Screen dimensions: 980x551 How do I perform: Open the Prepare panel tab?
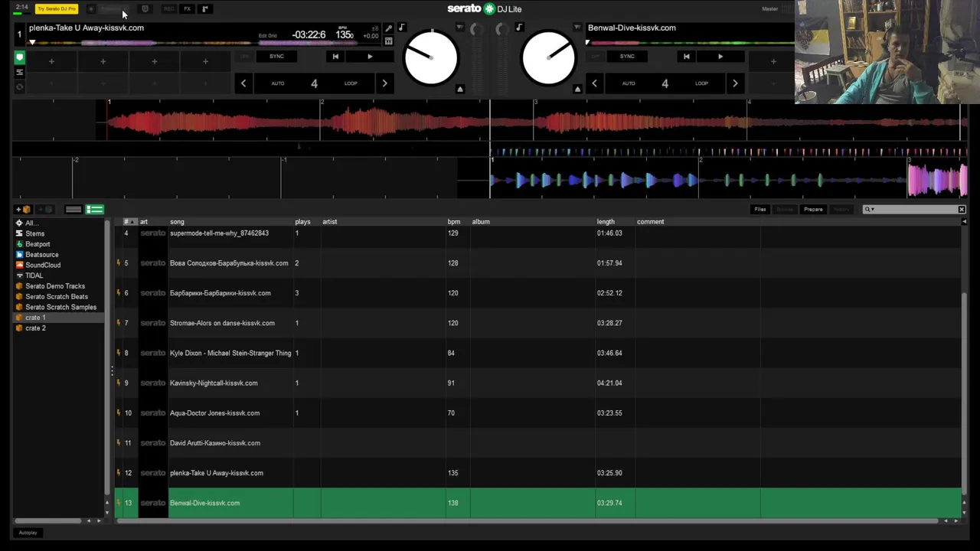click(813, 209)
